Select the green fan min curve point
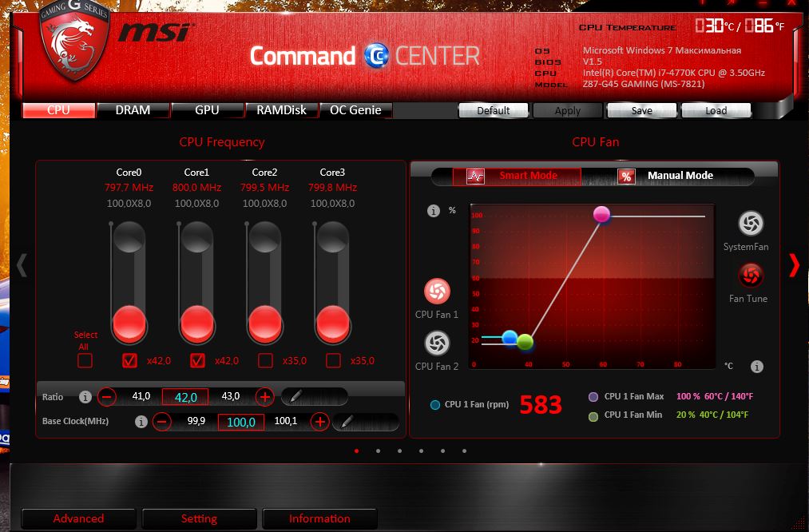Image resolution: width=809 pixels, height=532 pixels. 525,342
